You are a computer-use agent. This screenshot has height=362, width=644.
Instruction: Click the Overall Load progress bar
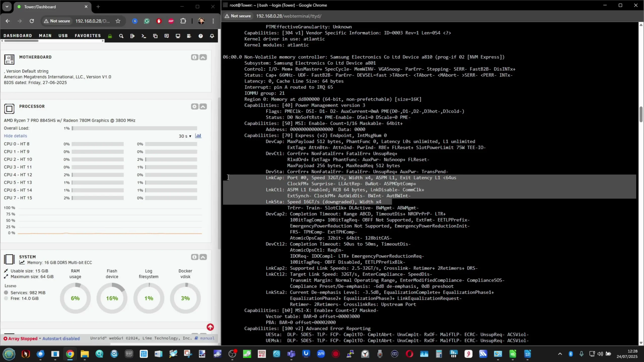(x=134, y=128)
